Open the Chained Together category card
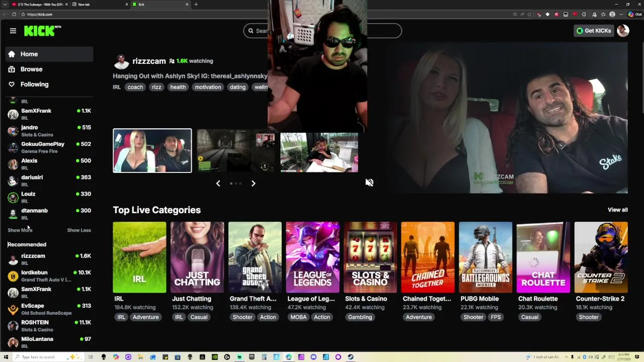 point(428,257)
